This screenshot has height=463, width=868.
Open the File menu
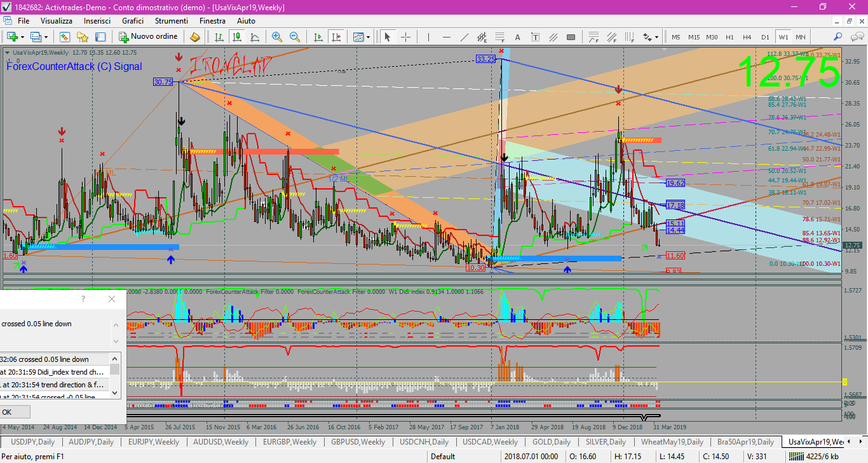click(x=24, y=21)
